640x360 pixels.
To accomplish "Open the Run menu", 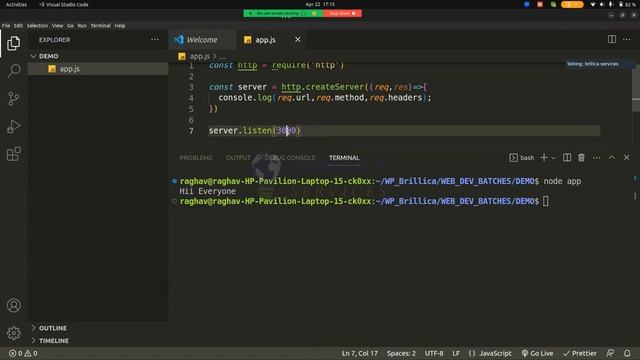I will [82, 25].
